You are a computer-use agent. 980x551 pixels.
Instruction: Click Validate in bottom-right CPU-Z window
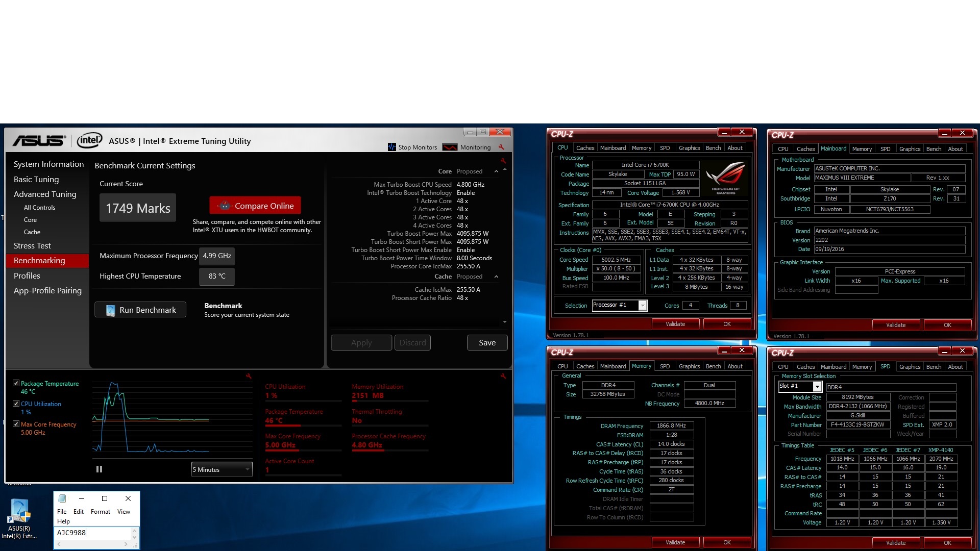pyautogui.click(x=896, y=543)
